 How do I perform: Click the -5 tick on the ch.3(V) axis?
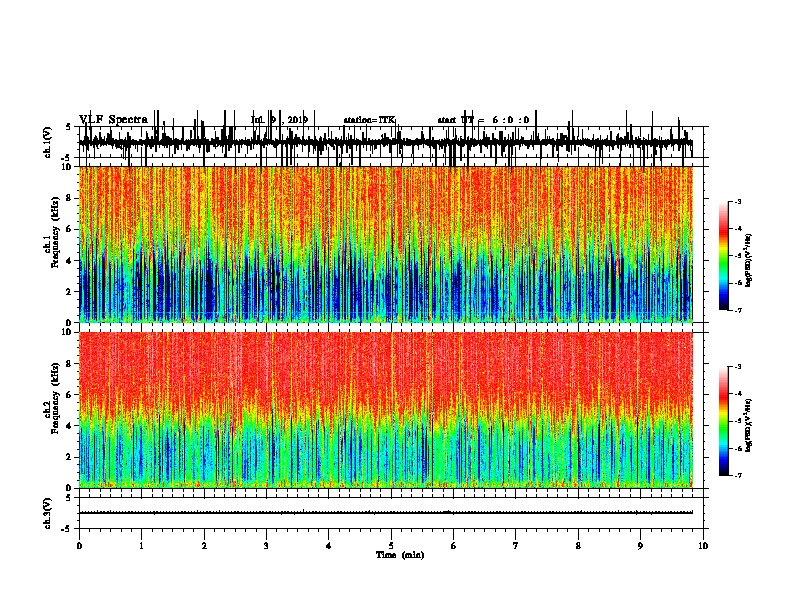coord(67,529)
